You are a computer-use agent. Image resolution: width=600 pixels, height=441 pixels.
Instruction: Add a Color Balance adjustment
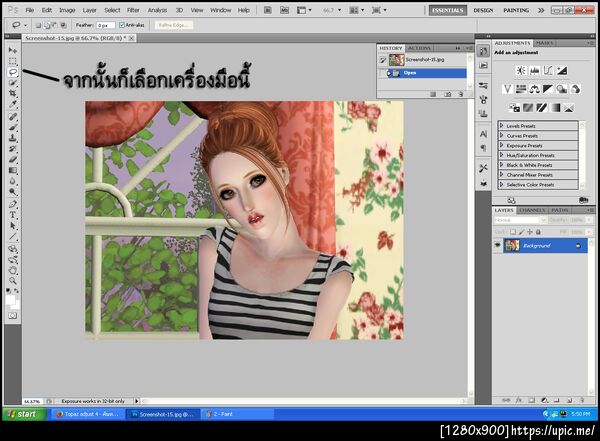(535, 89)
